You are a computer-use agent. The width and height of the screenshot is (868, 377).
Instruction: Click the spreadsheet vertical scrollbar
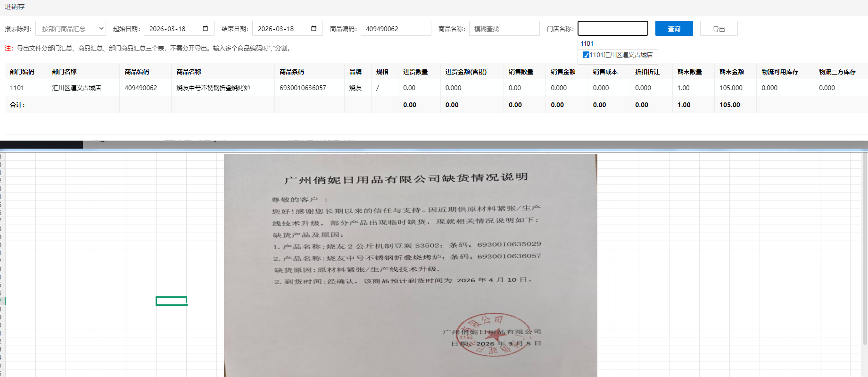pyautogui.click(x=864, y=250)
